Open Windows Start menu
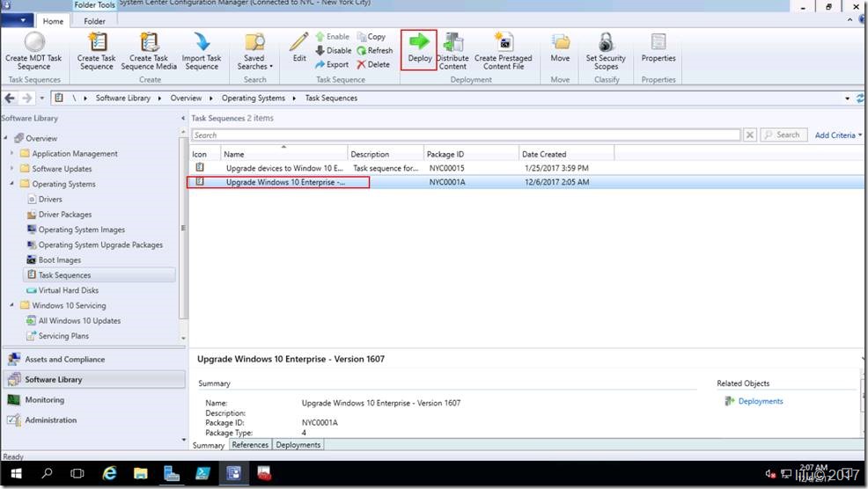Image resolution: width=868 pixels, height=489 pixels. (x=16, y=473)
